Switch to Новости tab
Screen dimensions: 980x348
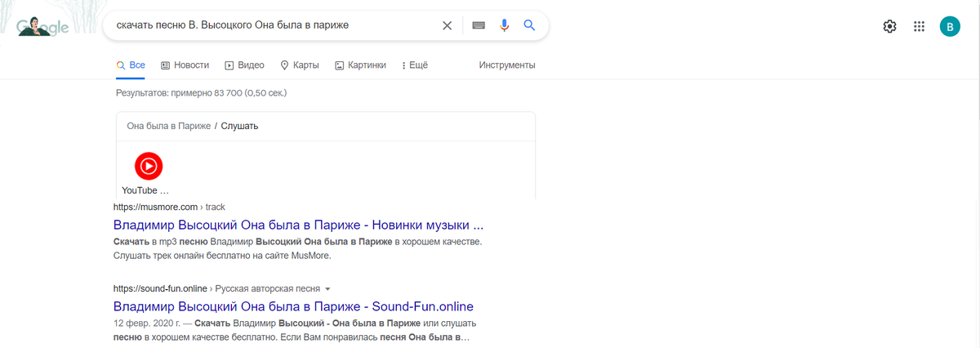185,65
